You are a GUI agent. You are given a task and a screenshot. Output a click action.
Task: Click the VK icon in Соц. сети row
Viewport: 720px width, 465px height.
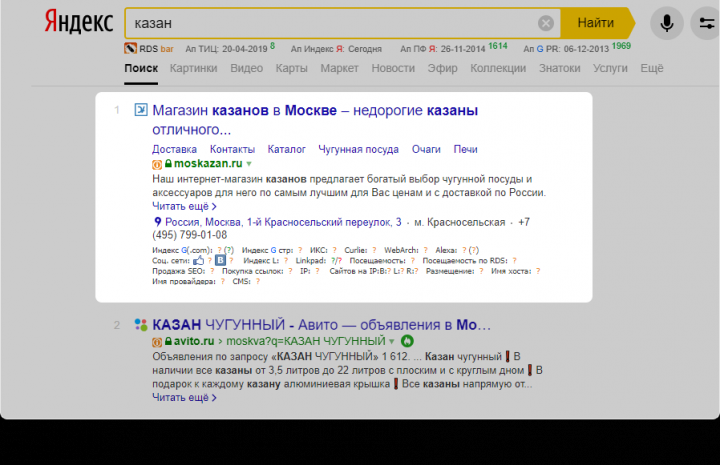(x=220, y=260)
